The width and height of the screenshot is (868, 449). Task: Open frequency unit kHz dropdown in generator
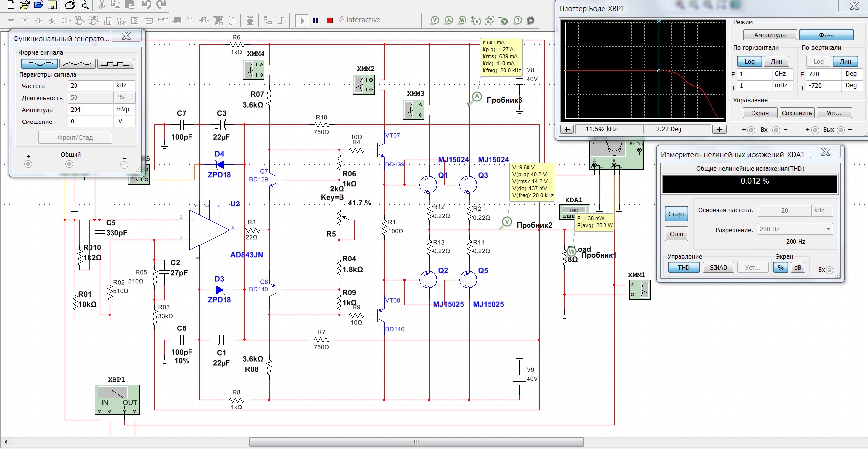125,85
